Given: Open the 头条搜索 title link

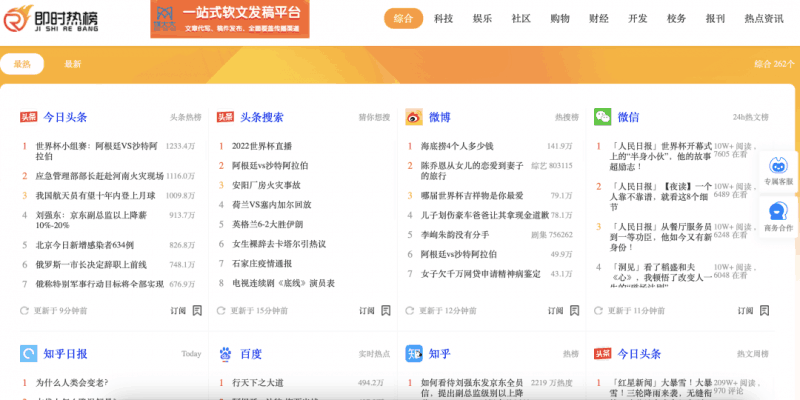Looking at the screenshot, I should coord(262,117).
